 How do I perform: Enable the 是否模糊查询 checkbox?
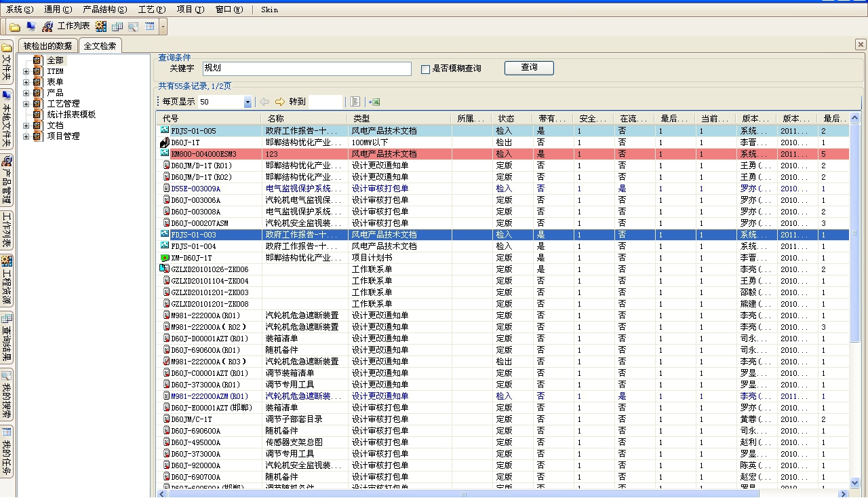pos(426,69)
